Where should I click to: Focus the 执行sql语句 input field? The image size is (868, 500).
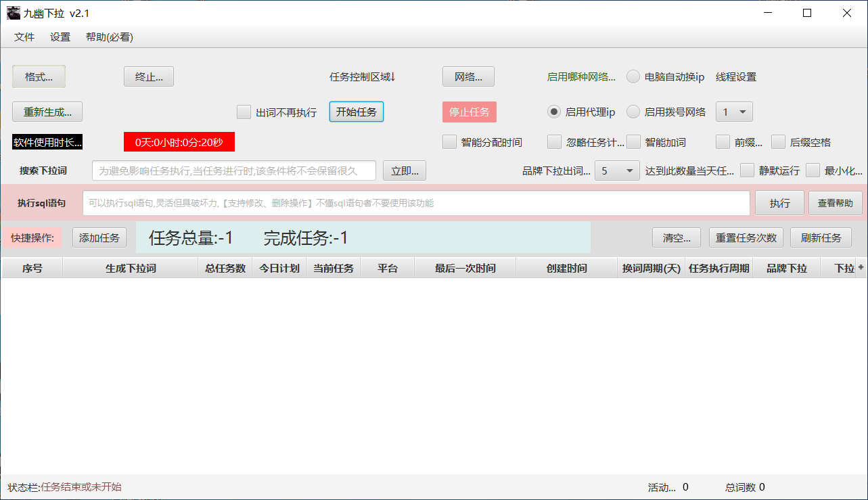pos(416,202)
